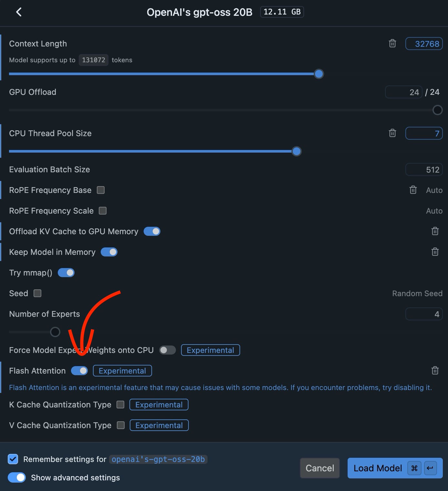Image resolution: width=448 pixels, height=491 pixels.
Task: Reset Flash Attention setting via trash icon
Action: pyautogui.click(x=435, y=370)
